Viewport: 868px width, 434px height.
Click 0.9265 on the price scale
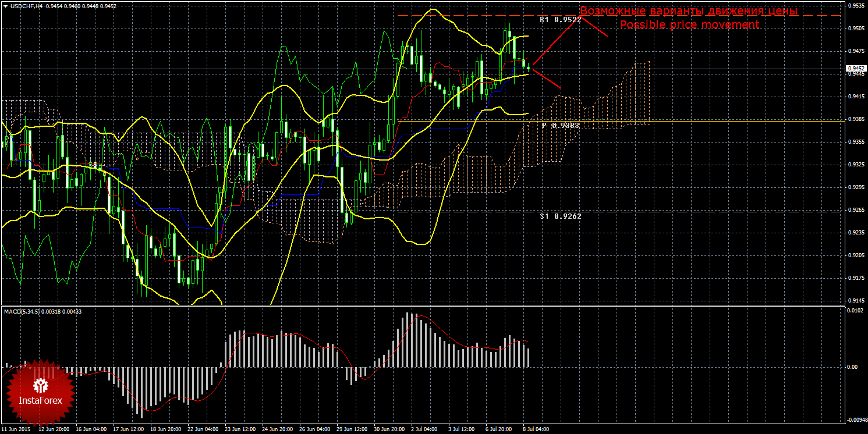coord(855,209)
